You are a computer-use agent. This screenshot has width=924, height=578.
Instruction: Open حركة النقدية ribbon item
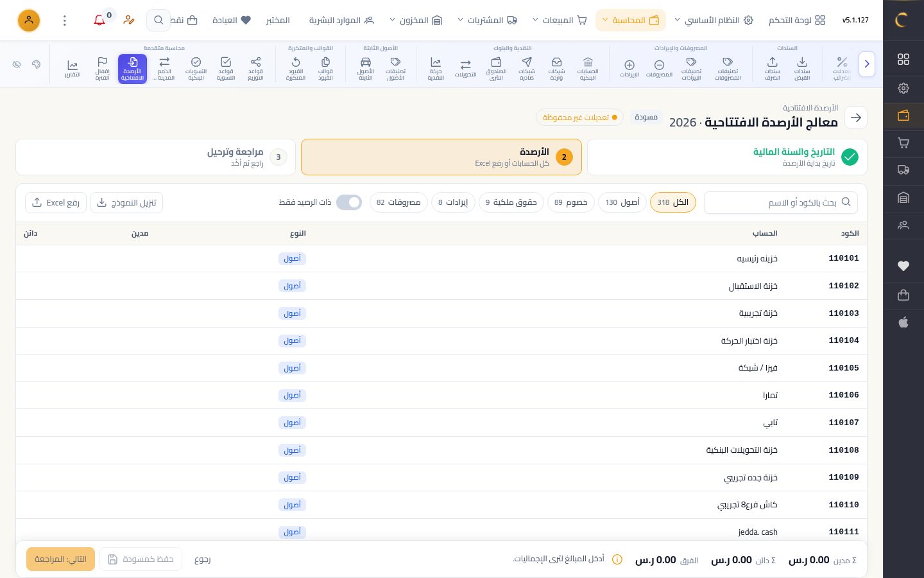[436, 69]
